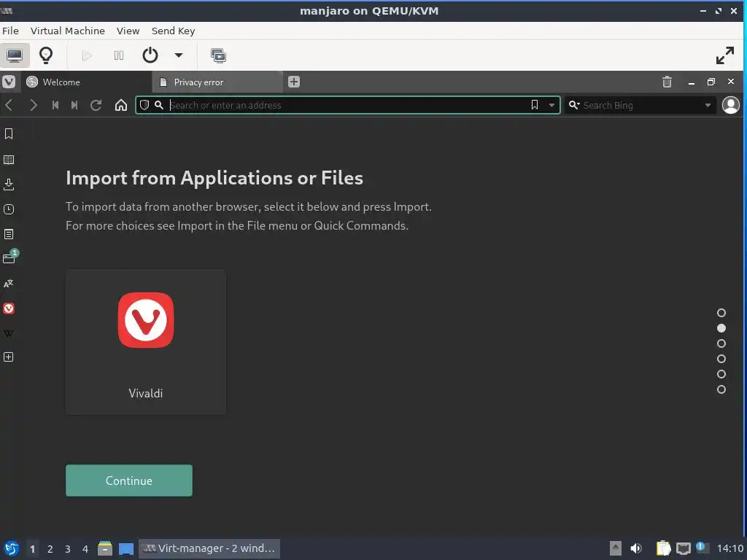The height and width of the screenshot is (560, 747).
Task: Click the Virt-manager taskbar entry
Action: [x=209, y=548]
